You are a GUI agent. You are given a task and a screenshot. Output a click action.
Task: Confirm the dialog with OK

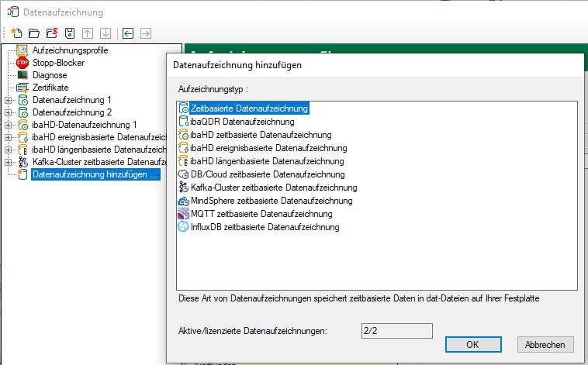click(473, 344)
